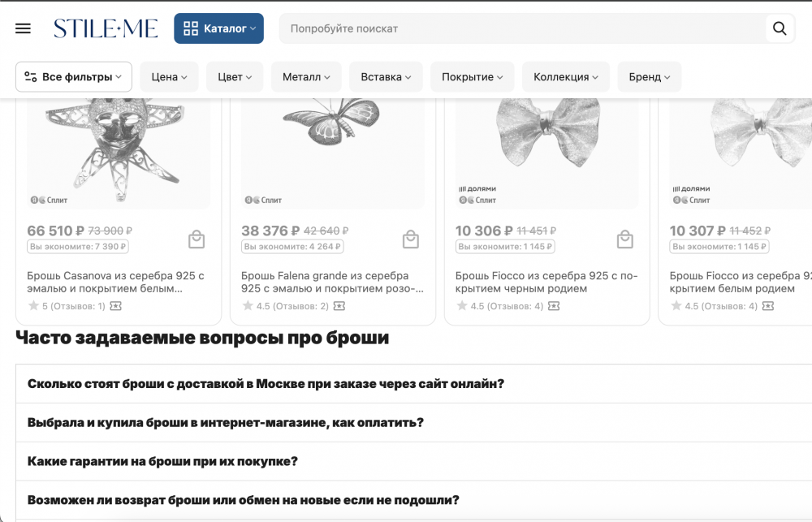Image resolution: width=812 pixels, height=522 pixels.
Task: Click the filter sliders icon in Все фильтры
Action: [x=30, y=76]
